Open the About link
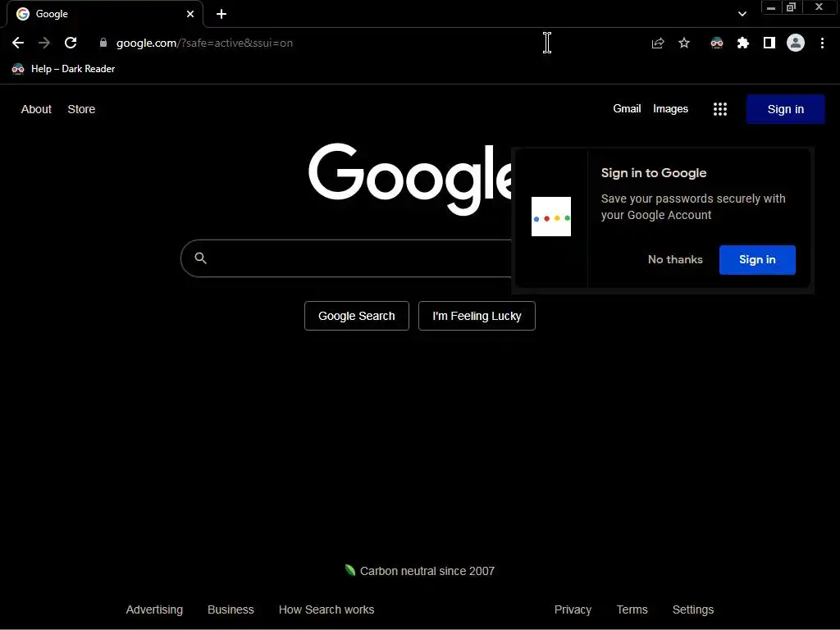This screenshot has width=840, height=630. [36, 109]
